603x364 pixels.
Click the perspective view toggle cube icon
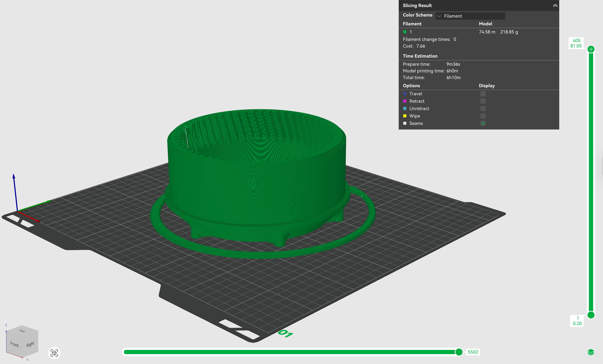coord(54,353)
